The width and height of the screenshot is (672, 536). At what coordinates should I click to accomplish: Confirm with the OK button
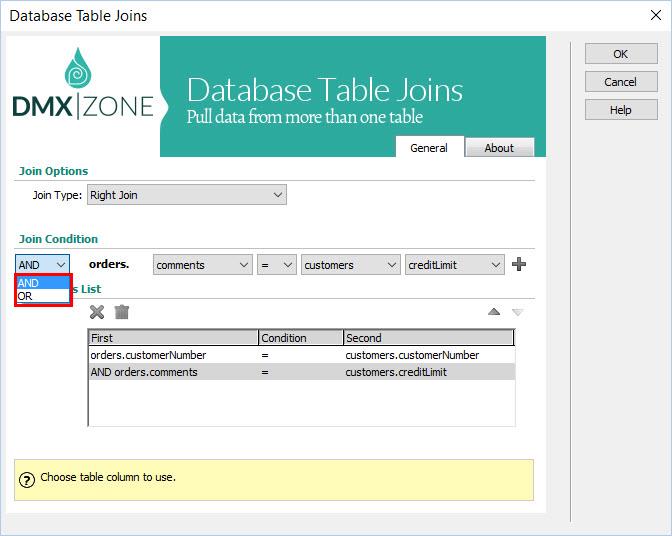pos(621,54)
